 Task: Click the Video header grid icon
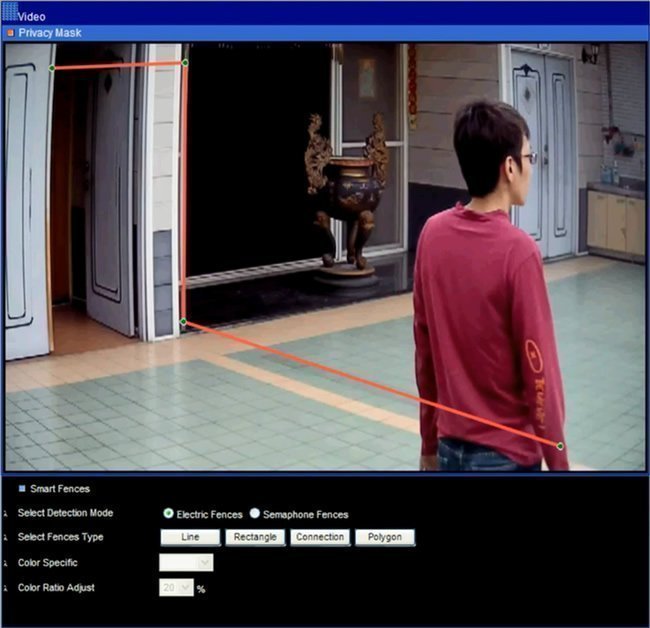pyautogui.click(x=10, y=11)
